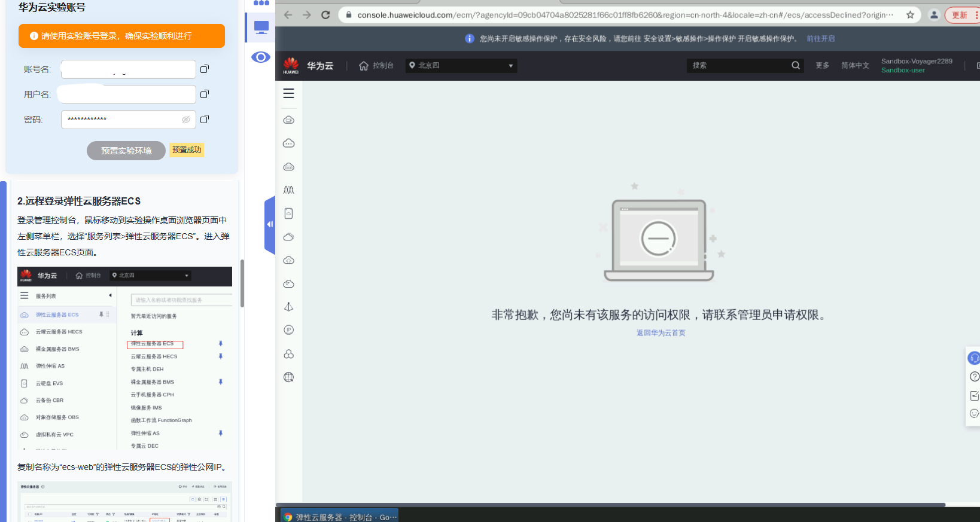The height and width of the screenshot is (522, 980).
Task: Click the ECS console guide screenshot thumbnail
Action: click(124, 358)
